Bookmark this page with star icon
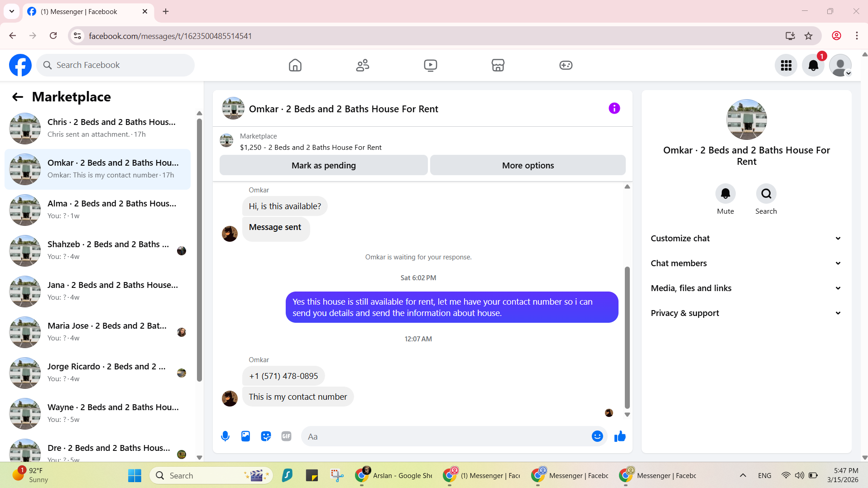868x488 pixels. (808, 36)
